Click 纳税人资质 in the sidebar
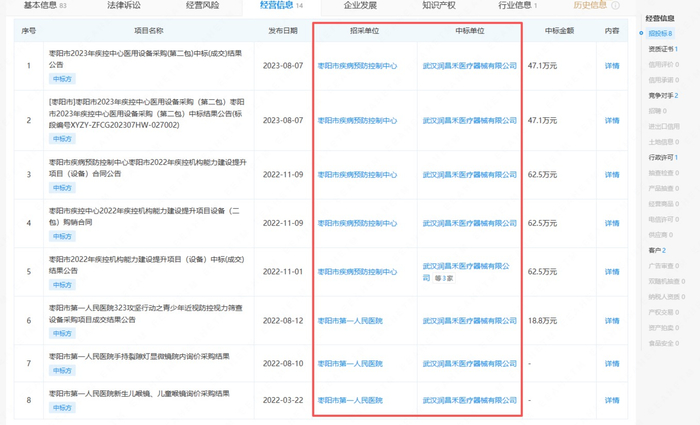 pos(667,297)
